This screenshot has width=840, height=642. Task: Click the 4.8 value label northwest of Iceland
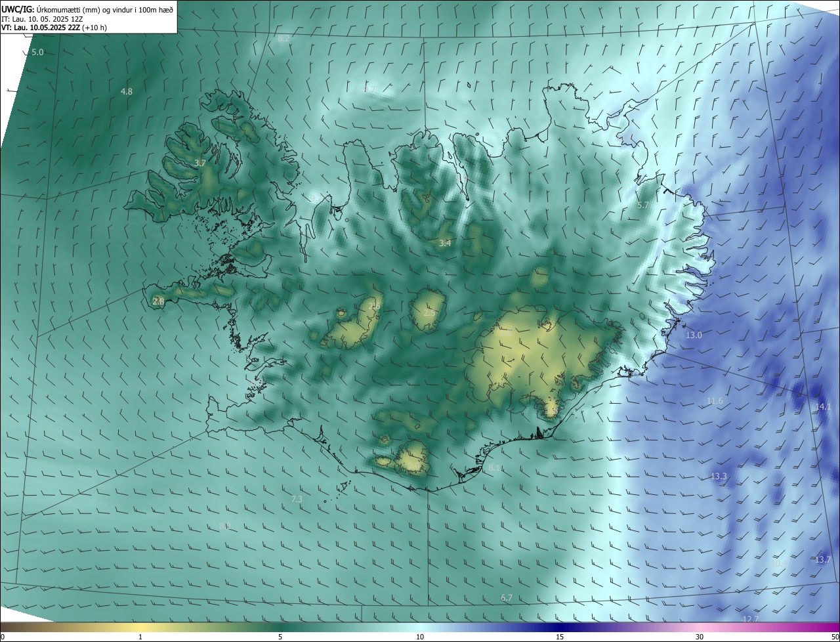point(127,91)
